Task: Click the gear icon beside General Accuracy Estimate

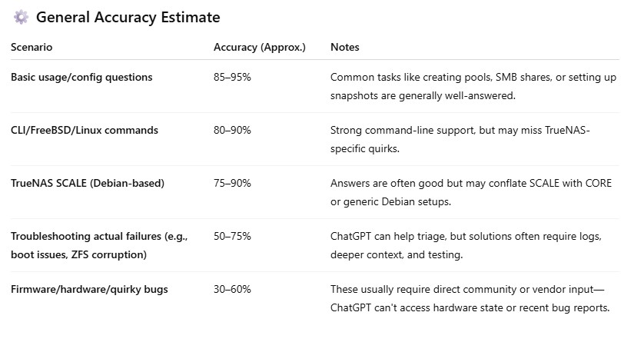Action: tap(21, 17)
